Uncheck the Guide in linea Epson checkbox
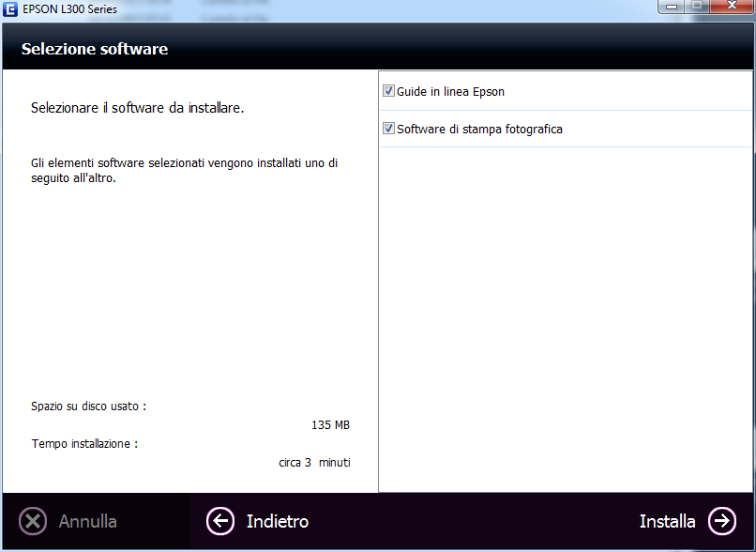The height and width of the screenshot is (552, 756). [388, 92]
